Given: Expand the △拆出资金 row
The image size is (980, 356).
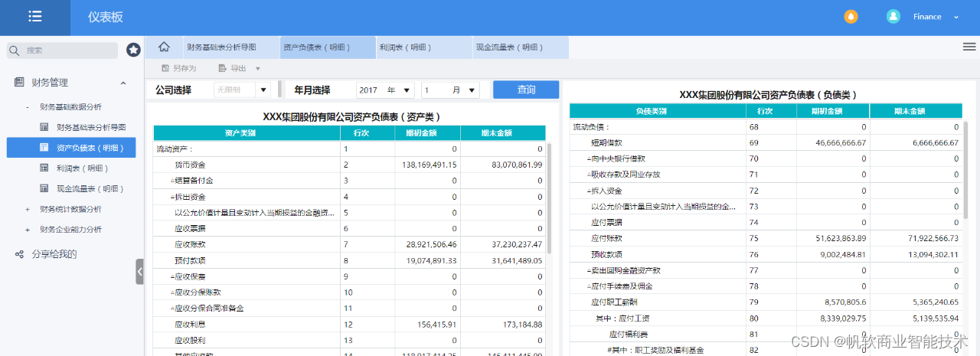Looking at the screenshot, I should 188,197.
